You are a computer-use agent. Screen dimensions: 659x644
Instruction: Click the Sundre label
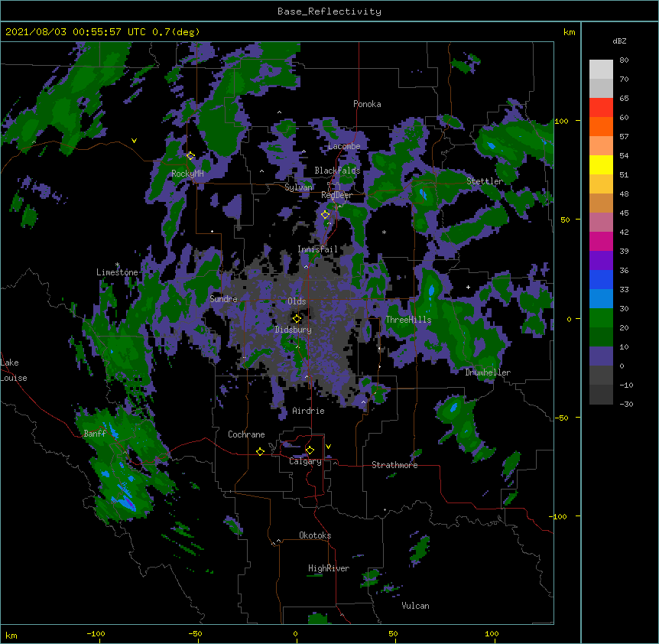tap(223, 299)
